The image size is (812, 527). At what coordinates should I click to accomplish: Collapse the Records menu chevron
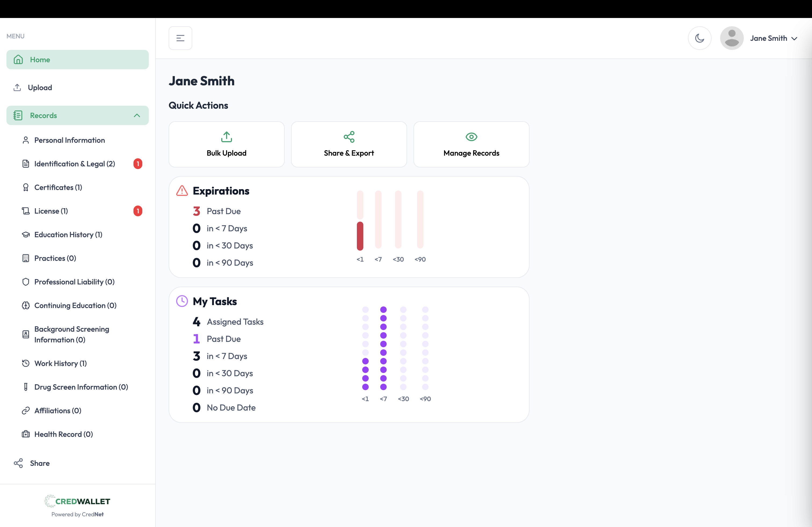pos(137,116)
